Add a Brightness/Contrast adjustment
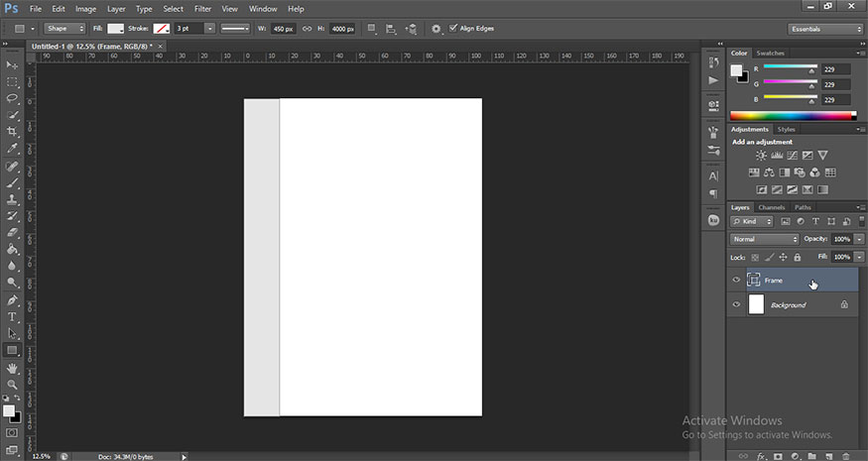Viewport: 868px width, 461px height. [761, 156]
